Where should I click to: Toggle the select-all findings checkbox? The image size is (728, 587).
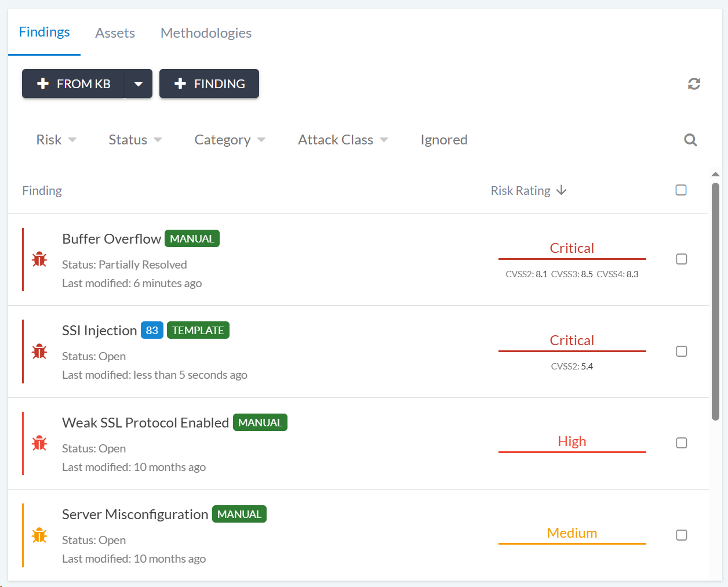(681, 190)
